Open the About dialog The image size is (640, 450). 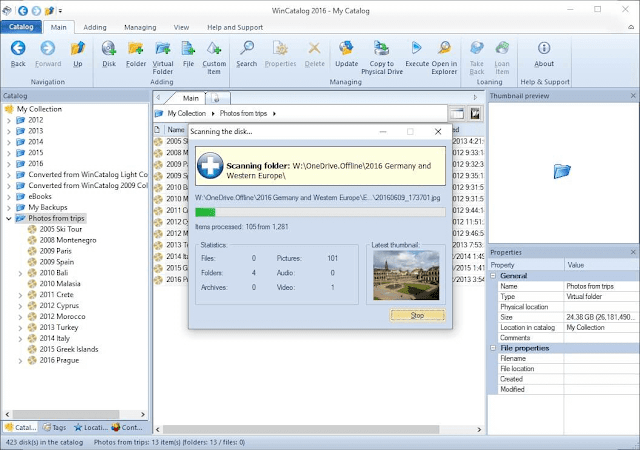pyautogui.click(x=544, y=48)
